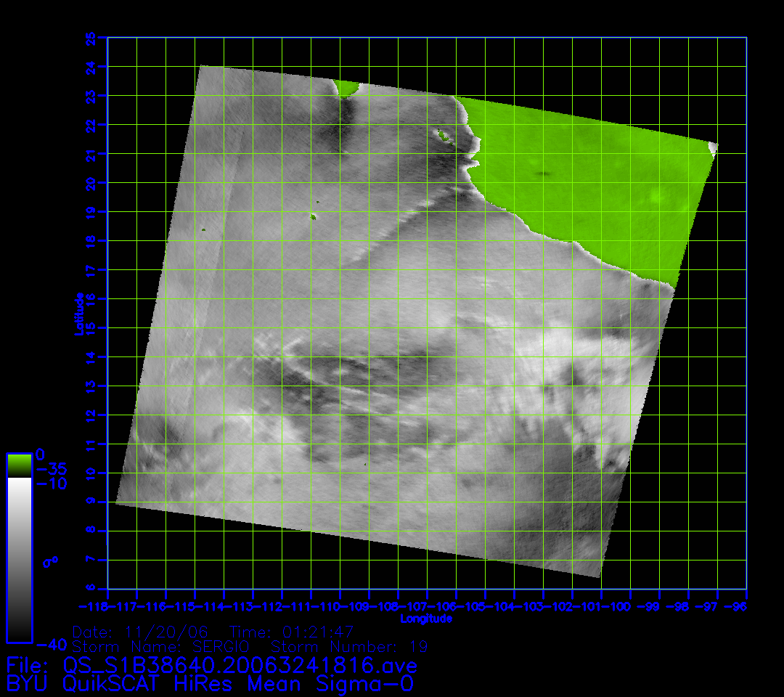Click the dark spot inside the green land area

tap(541, 174)
